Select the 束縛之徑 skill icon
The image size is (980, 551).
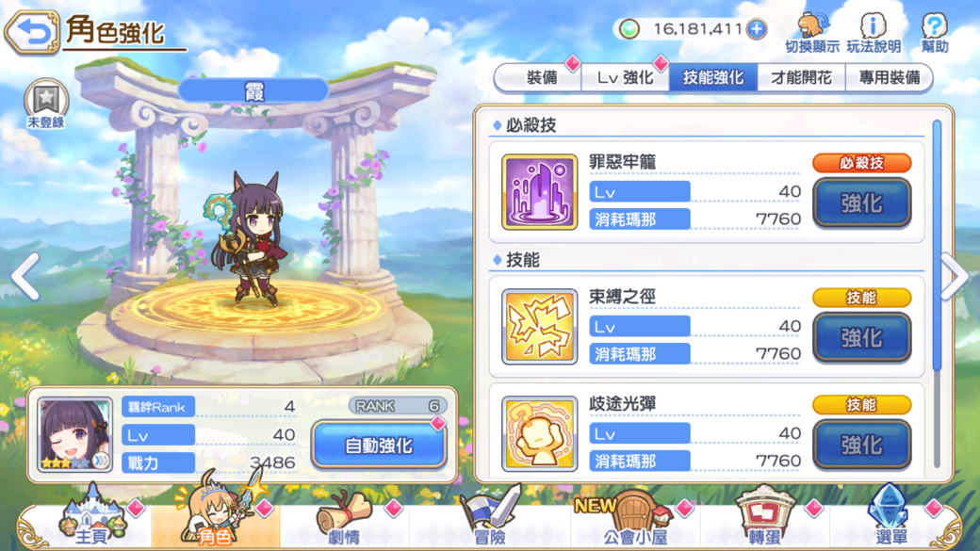pos(539,326)
